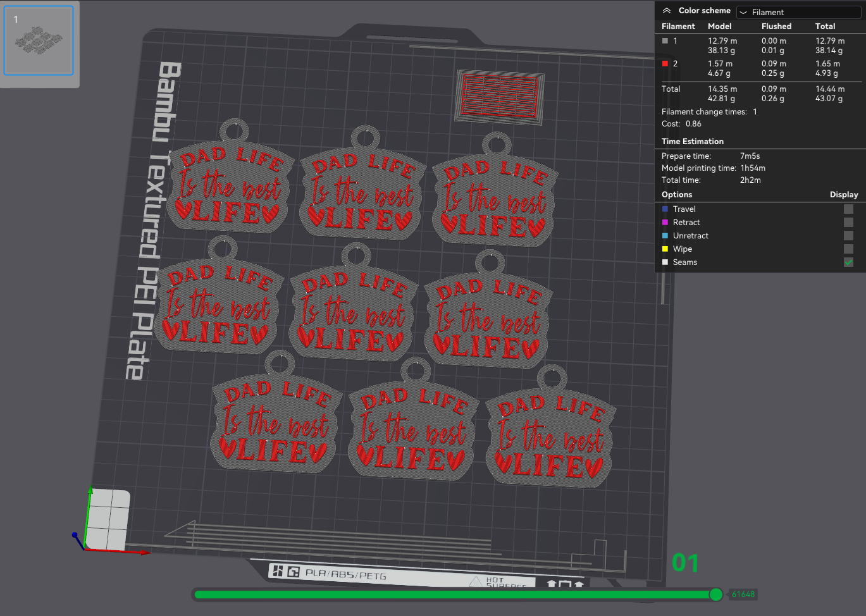Uncheck the Seams display checkbox

point(848,262)
